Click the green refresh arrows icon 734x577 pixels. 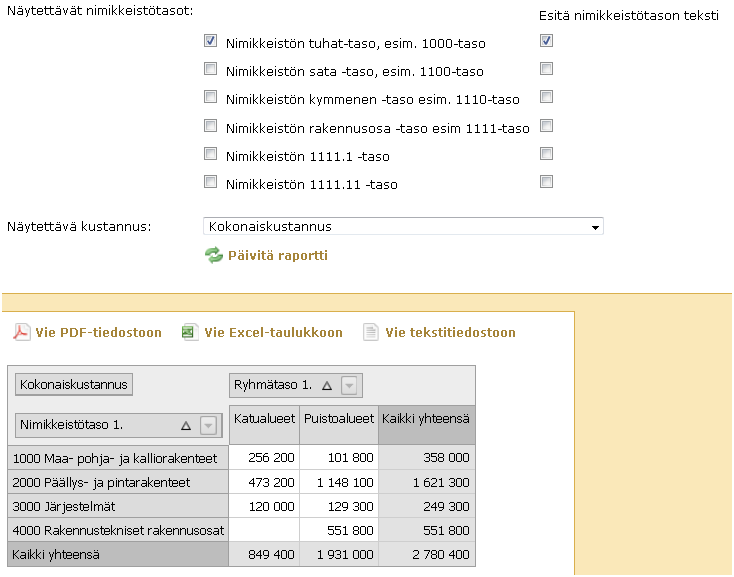213,255
